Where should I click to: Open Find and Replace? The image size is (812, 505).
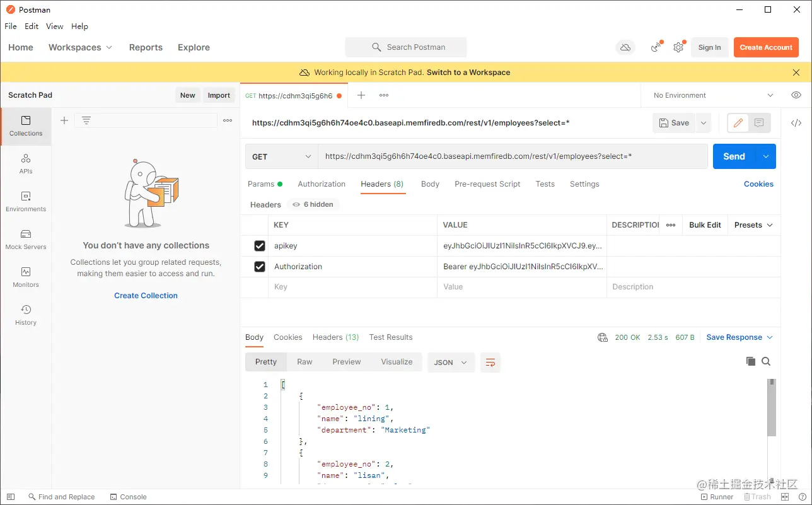[61, 497]
